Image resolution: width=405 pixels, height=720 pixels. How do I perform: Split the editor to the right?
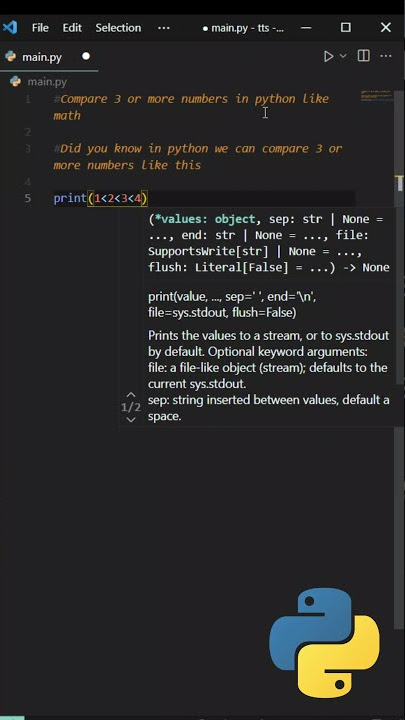coord(364,56)
